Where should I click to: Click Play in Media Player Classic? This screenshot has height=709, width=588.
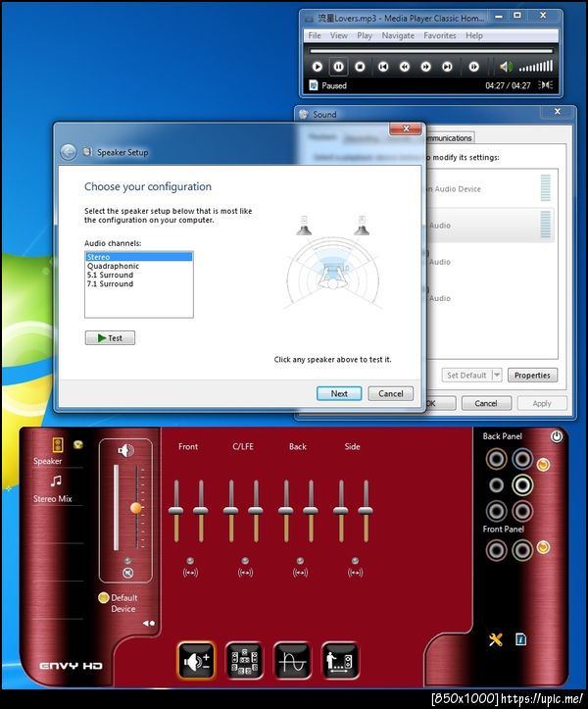(x=318, y=67)
